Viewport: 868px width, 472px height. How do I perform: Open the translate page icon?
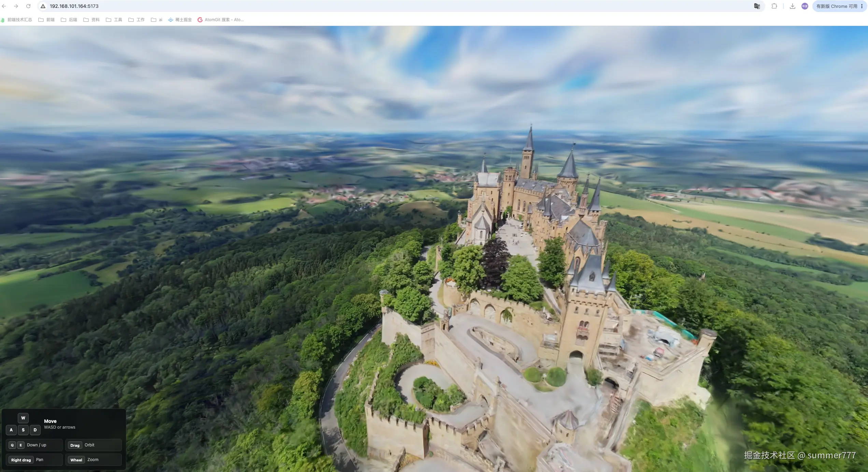(757, 6)
